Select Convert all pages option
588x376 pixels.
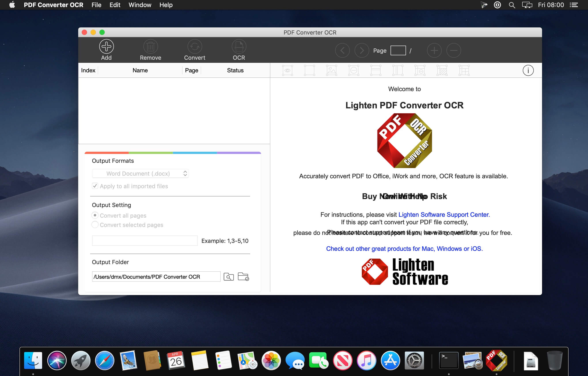click(x=95, y=215)
